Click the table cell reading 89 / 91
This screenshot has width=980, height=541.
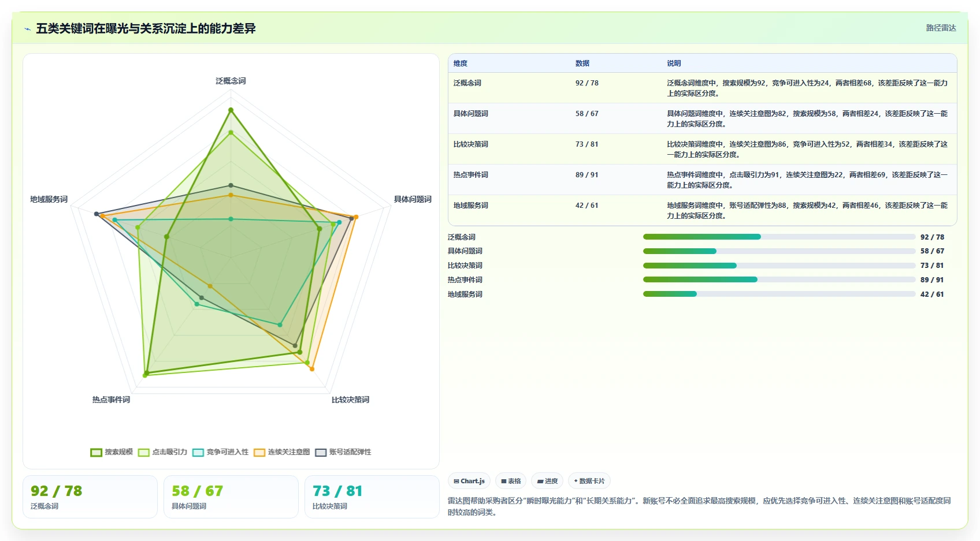click(x=587, y=175)
